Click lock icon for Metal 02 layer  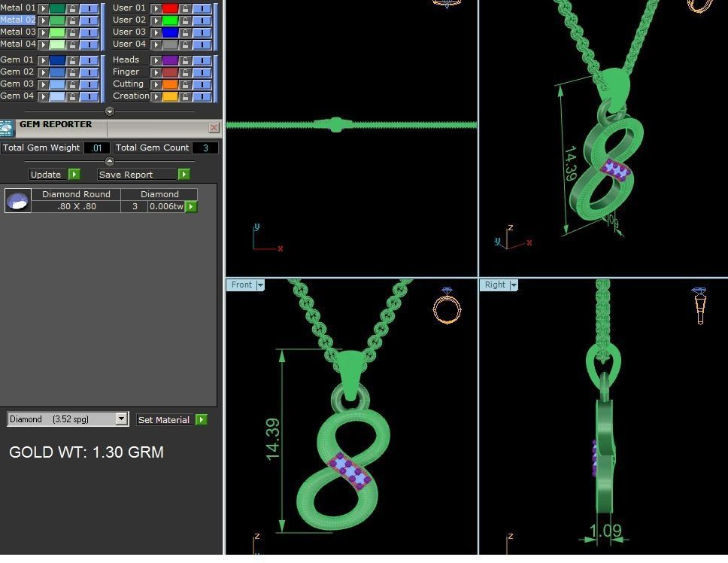72,20
